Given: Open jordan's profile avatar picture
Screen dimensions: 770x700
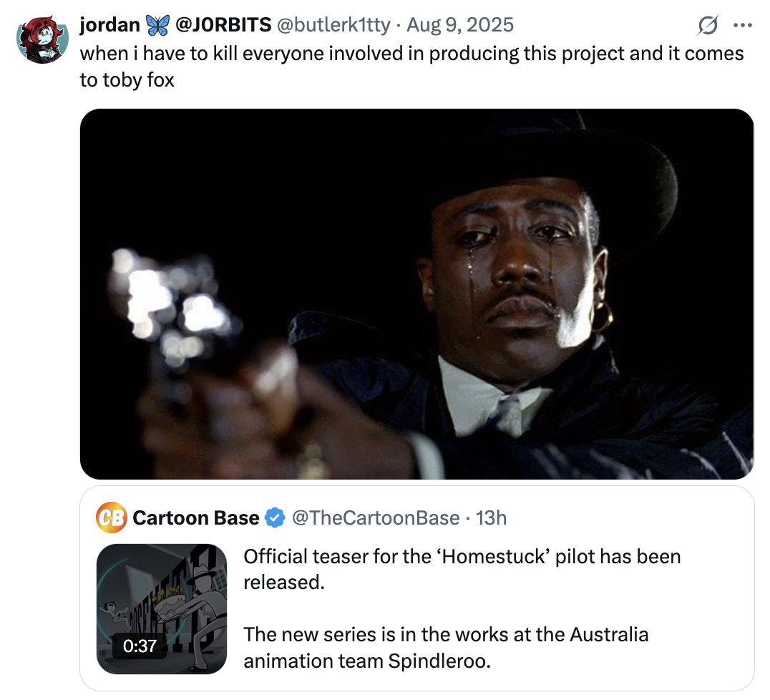Looking at the screenshot, I should [42, 41].
